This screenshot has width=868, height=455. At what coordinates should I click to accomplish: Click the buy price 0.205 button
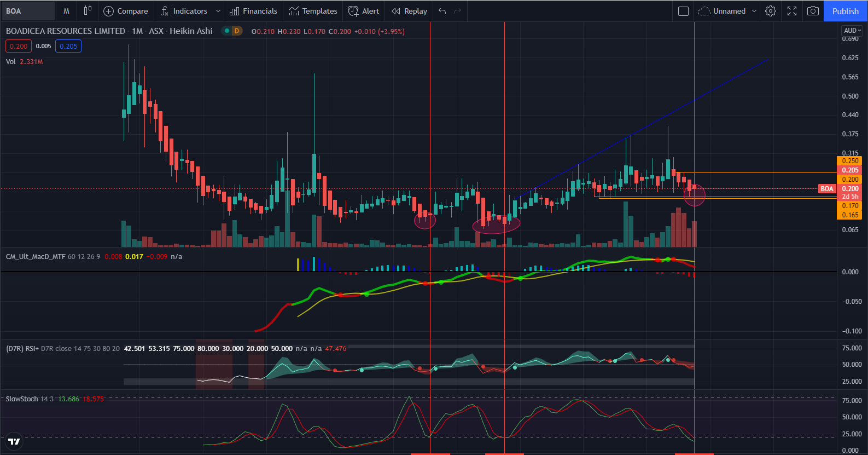(68, 46)
